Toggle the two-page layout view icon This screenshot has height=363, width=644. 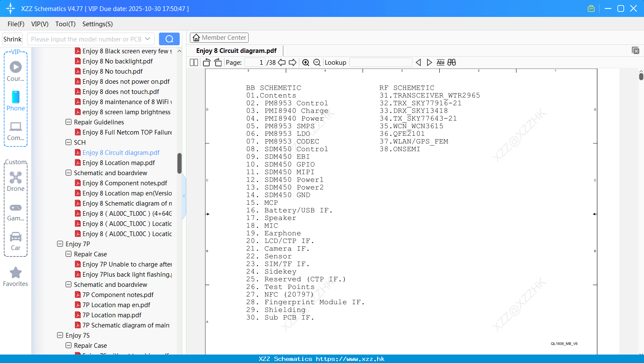click(x=194, y=63)
